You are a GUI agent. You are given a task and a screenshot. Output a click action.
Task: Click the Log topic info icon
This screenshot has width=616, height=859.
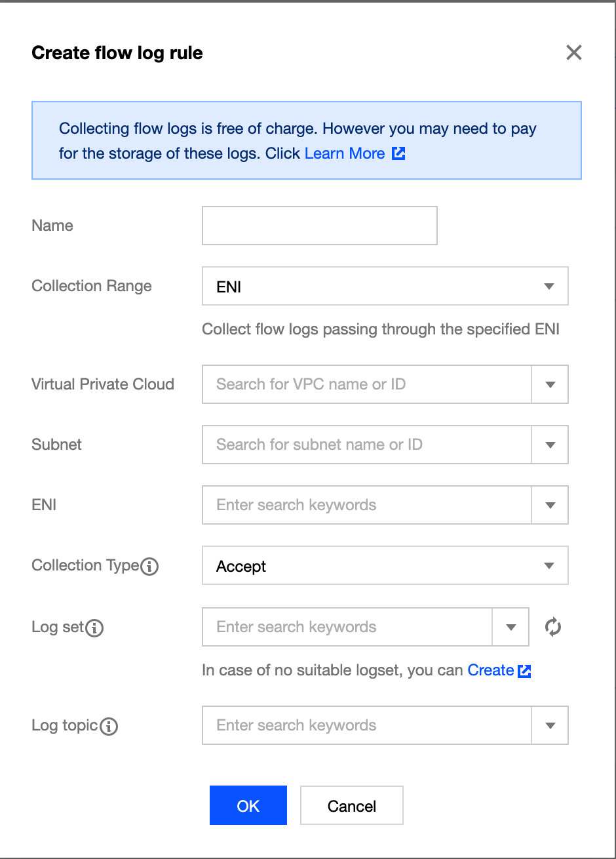(x=109, y=726)
